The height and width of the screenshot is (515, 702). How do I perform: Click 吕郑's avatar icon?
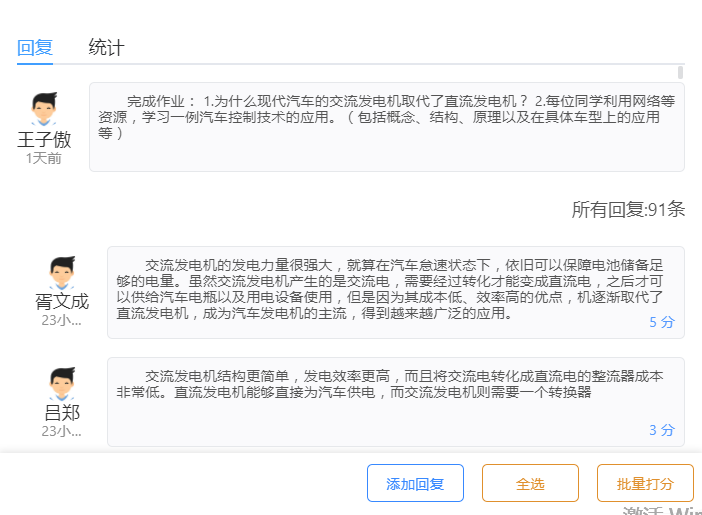click(62, 384)
